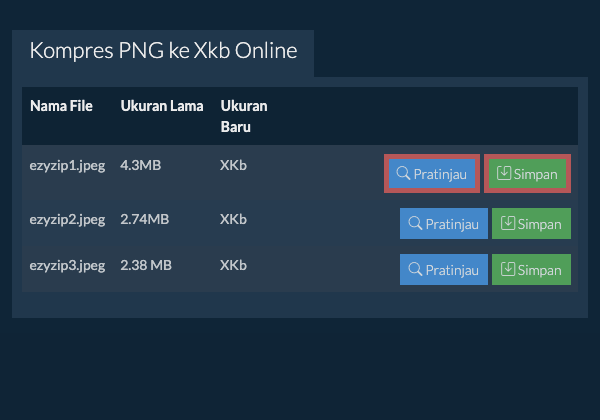Click the XKb new size for ezyzip2.jpeg
600x420 pixels.
[233, 219]
